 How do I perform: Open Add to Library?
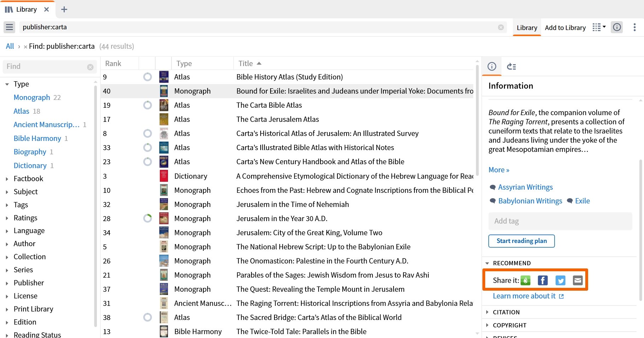[565, 28]
